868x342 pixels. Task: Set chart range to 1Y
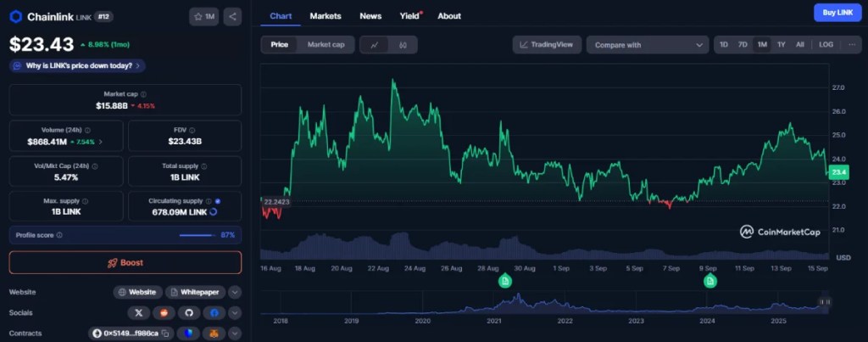[781, 45]
